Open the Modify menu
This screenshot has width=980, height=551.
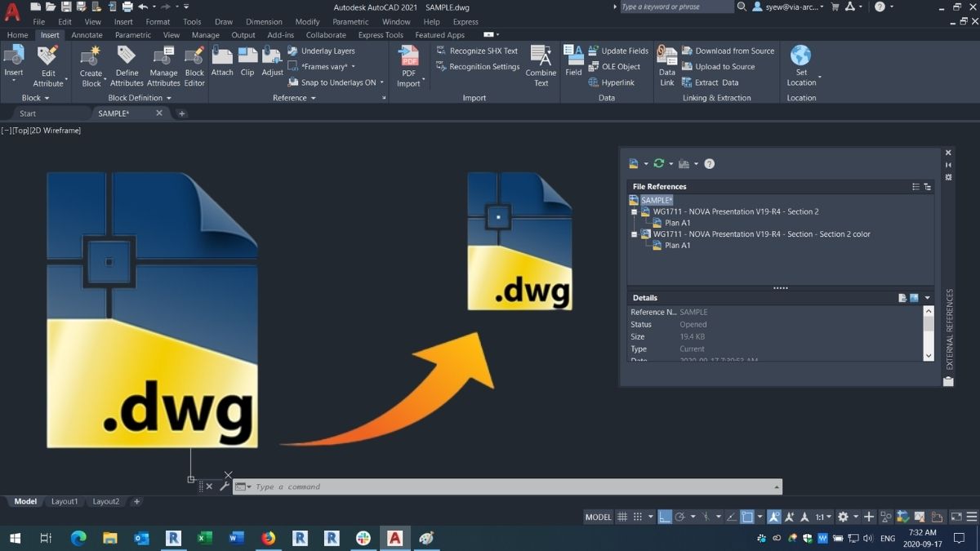(x=307, y=22)
